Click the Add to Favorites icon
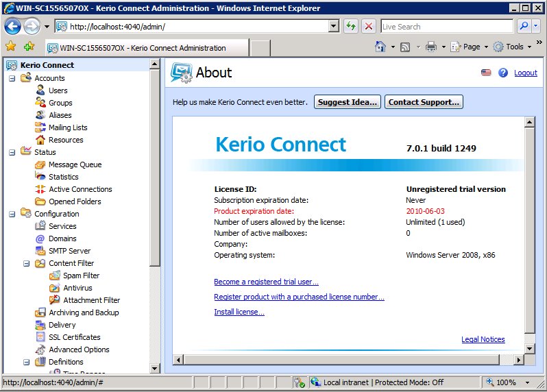The image size is (547, 392). (29, 46)
